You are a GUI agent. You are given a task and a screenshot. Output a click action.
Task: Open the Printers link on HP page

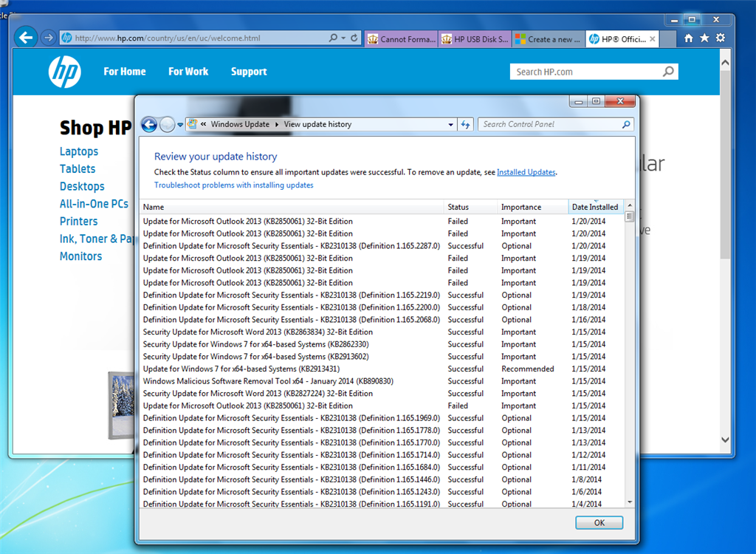pos(78,222)
